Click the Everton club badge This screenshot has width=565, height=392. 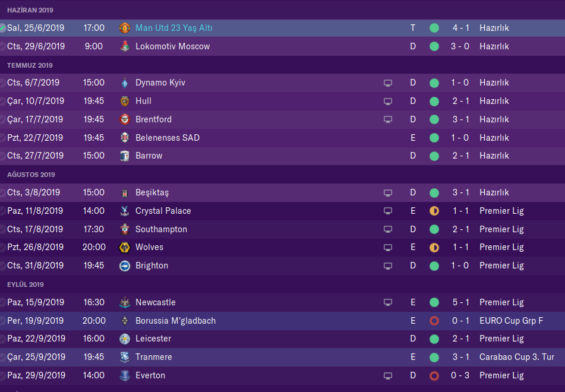tap(124, 375)
